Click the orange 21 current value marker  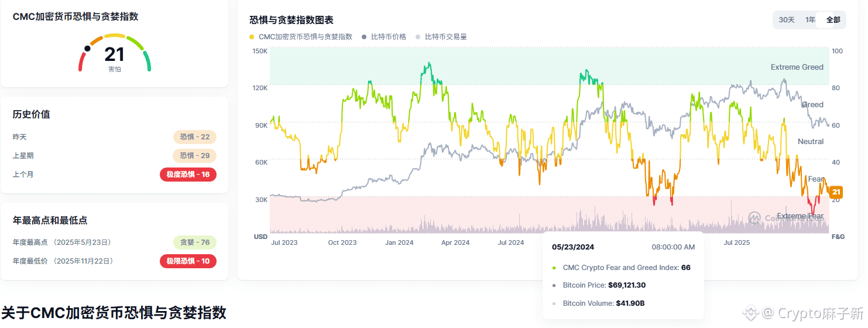836,192
